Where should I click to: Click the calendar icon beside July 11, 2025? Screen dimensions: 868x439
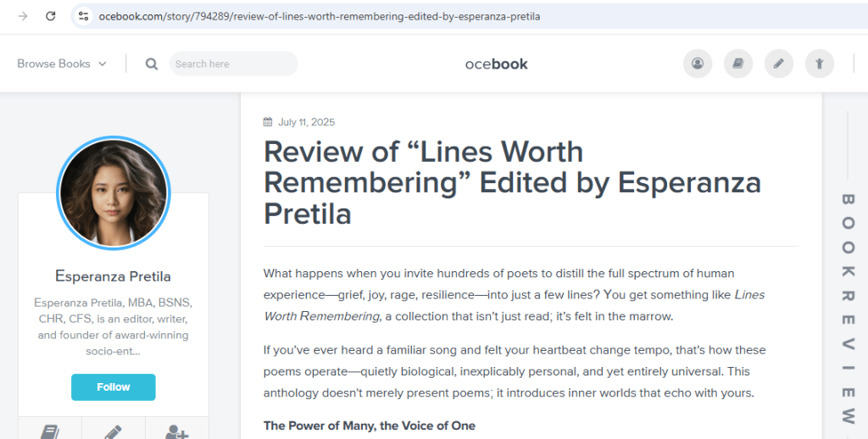tap(268, 122)
